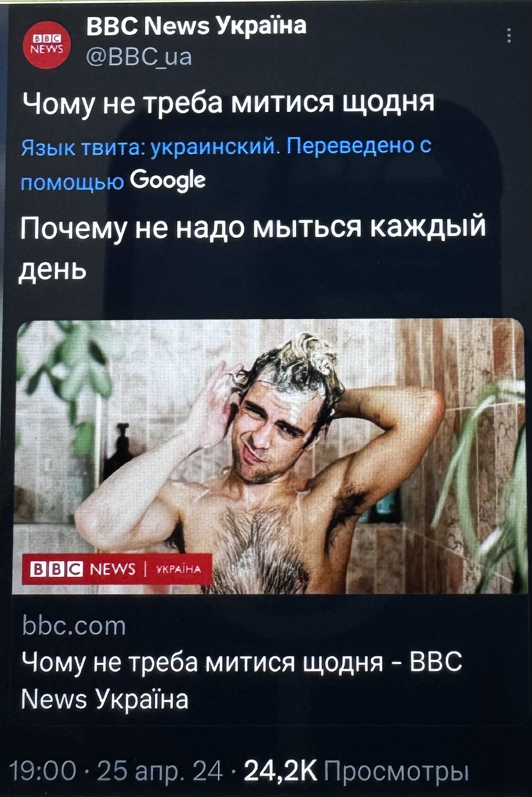Click the 19:00 timestamp
Image resolution: width=532 pixels, height=797 pixels.
point(43,771)
